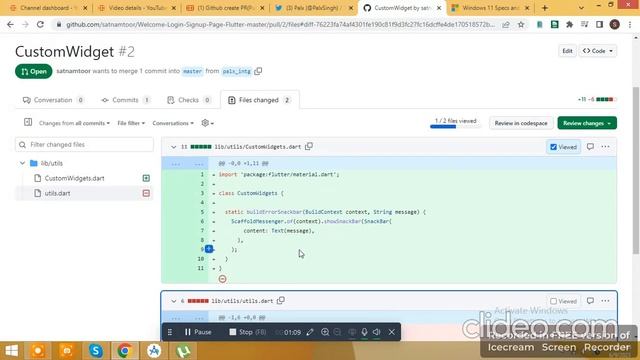Click the Chrome address bar

pos(280,24)
